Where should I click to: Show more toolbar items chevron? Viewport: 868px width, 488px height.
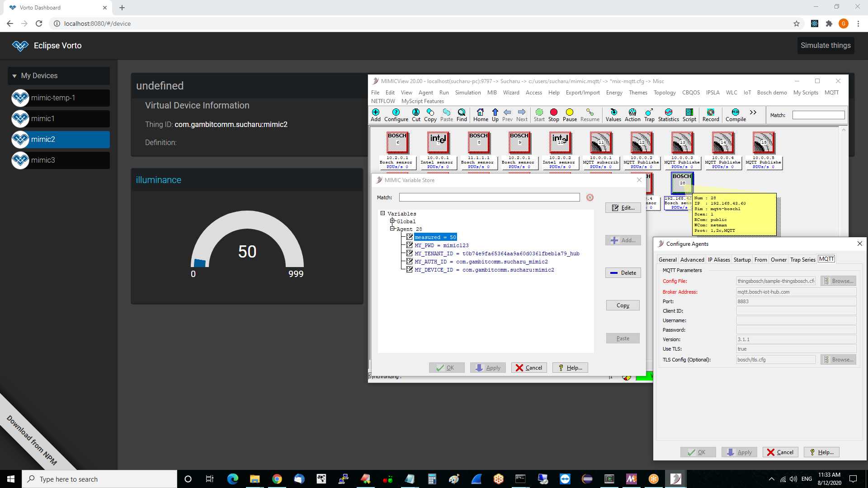click(753, 113)
